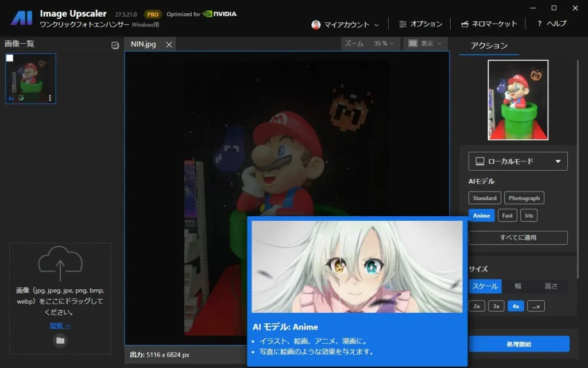The width and height of the screenshot is (588, 368).
Task: Close the NIN.jpg tab with its X
Action: pos(169,44)
